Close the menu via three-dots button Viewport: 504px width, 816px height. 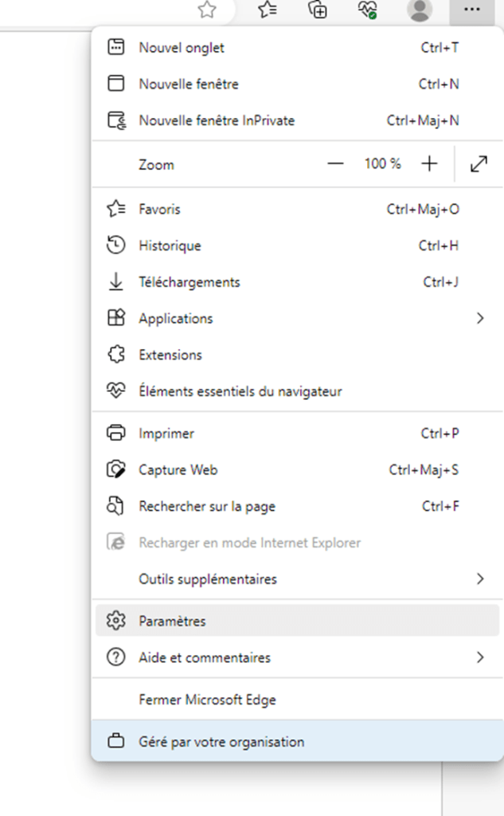click(472, 10)
